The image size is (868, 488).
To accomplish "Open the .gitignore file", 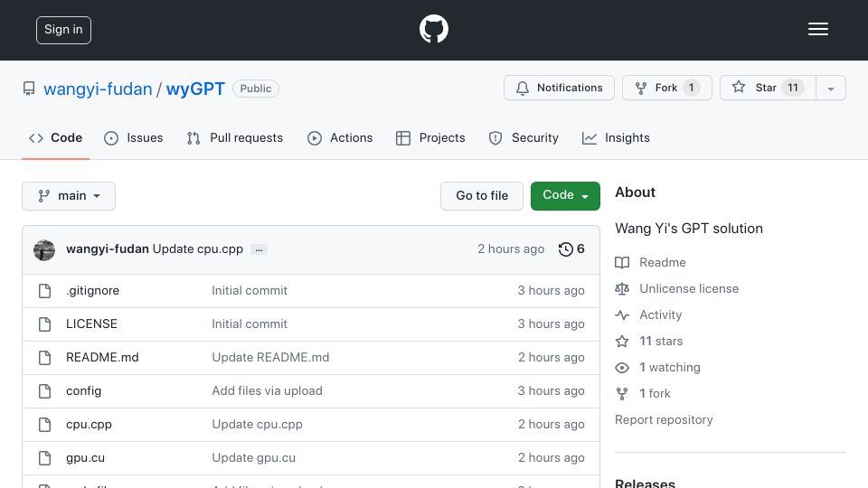I will tap(92, 290).
